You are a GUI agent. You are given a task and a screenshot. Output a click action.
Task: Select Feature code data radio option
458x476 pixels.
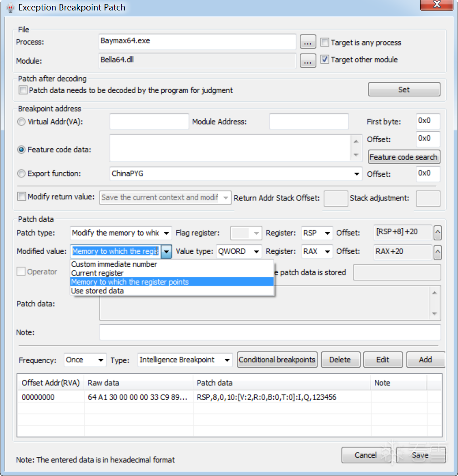click(21, 150)
